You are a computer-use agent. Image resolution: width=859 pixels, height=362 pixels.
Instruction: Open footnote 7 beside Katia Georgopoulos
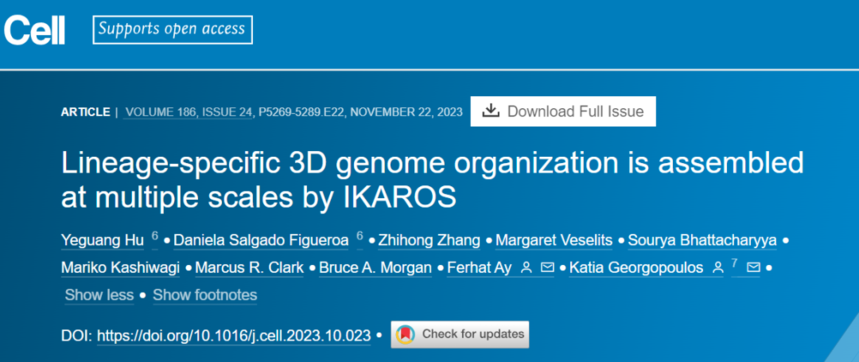tap(734, 265)
